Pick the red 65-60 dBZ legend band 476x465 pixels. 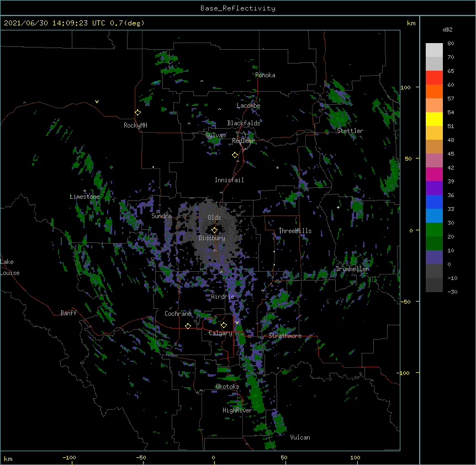(434, 78)
